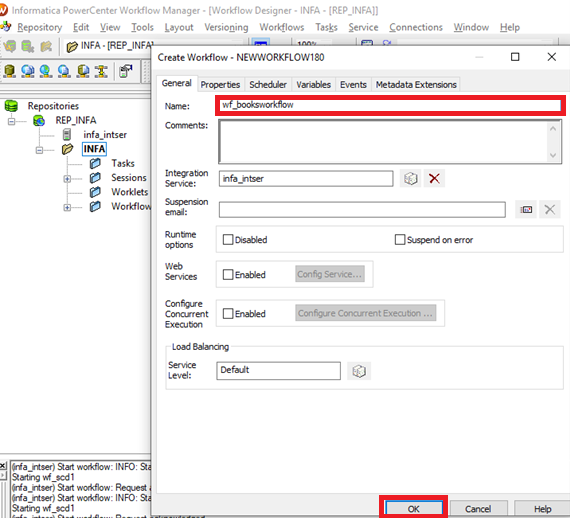This screenshot has width=570, height=518.
Task: Select the Tasks node in the tree
Action: pyautogui.click(x=123, y=164)
